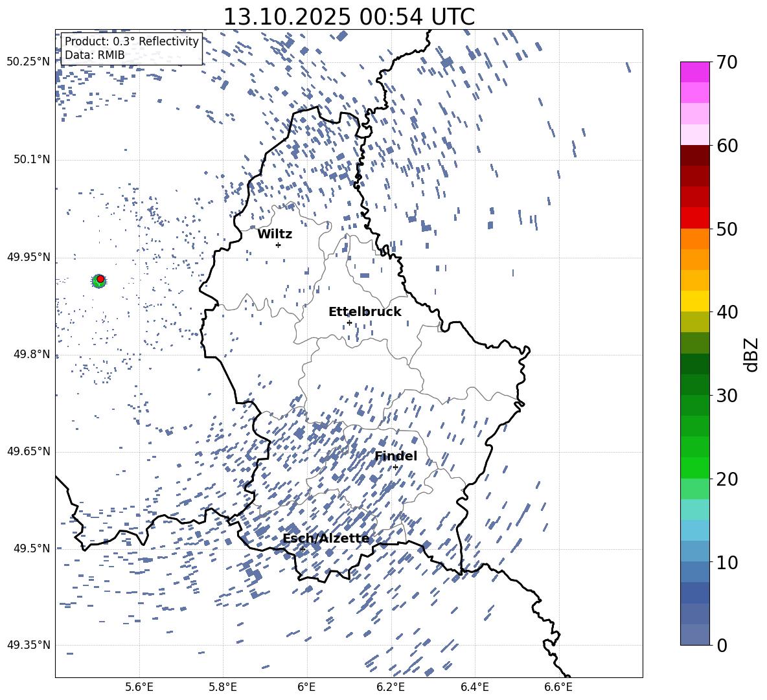This screenshot has height=700, width=767.
Task: Click the orange swatch just below 50 dBZ
Action: (x=695, y=238)
